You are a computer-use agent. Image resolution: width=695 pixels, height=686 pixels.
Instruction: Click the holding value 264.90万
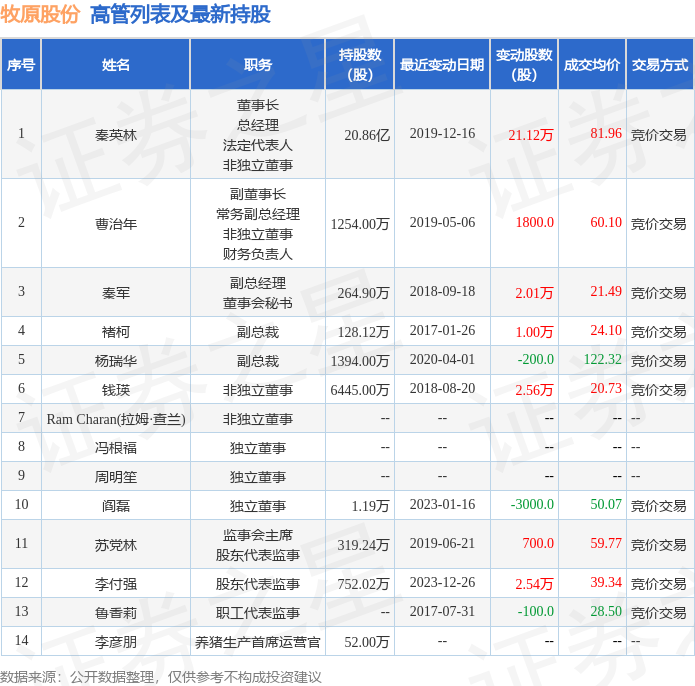click(363, 293)
